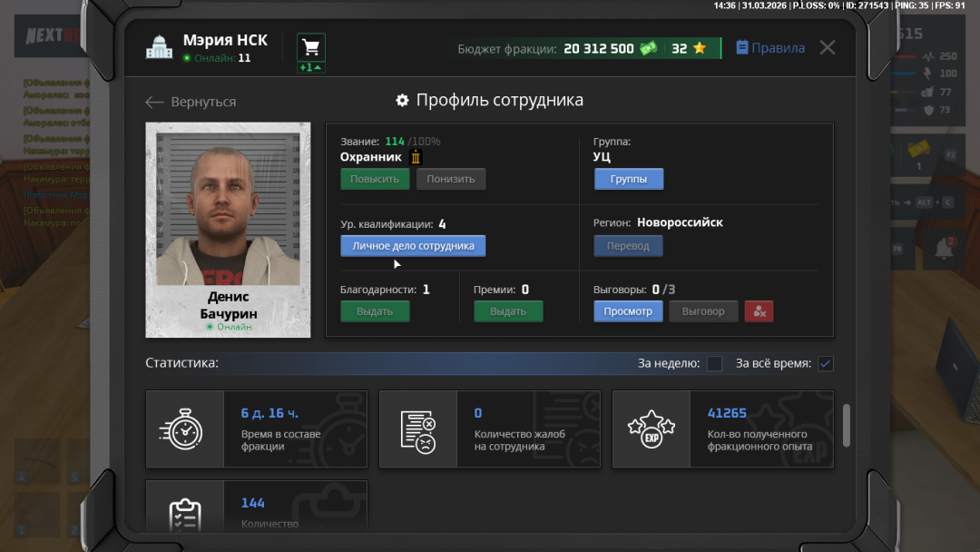Screen dimensions: 980x552
Task: View reprimands with 'Просмотр' button
Action: [628, 311]
